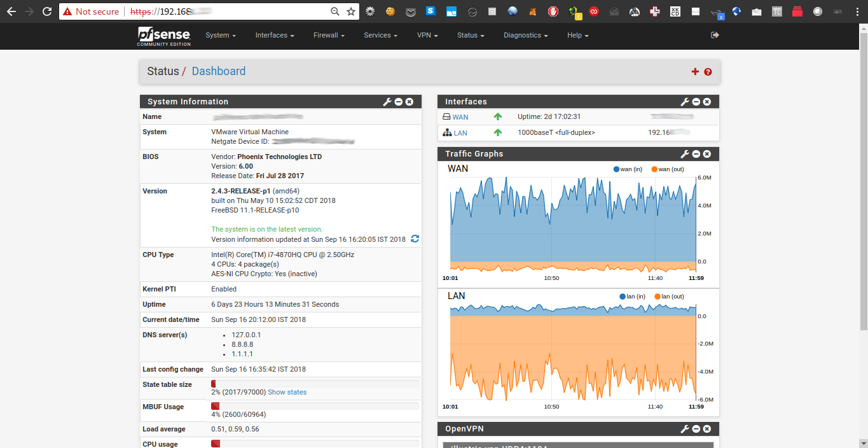The height and width of the screenshot is (448, 868).
Task: Open the Services menu
Action: (380, 36)
